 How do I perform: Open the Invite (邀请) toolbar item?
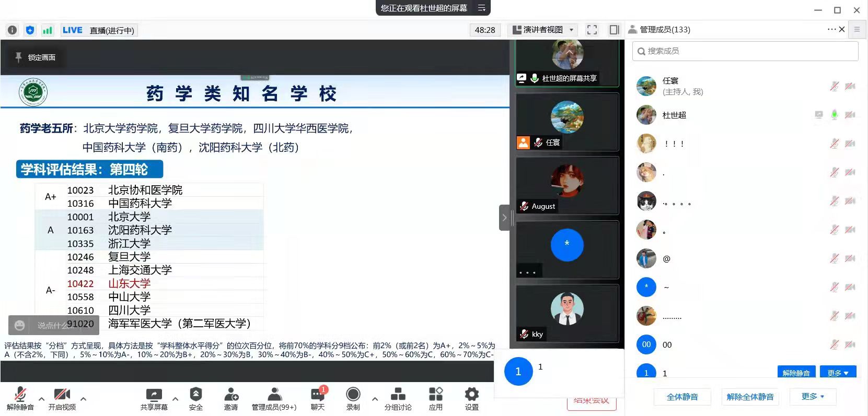point(231,399)
